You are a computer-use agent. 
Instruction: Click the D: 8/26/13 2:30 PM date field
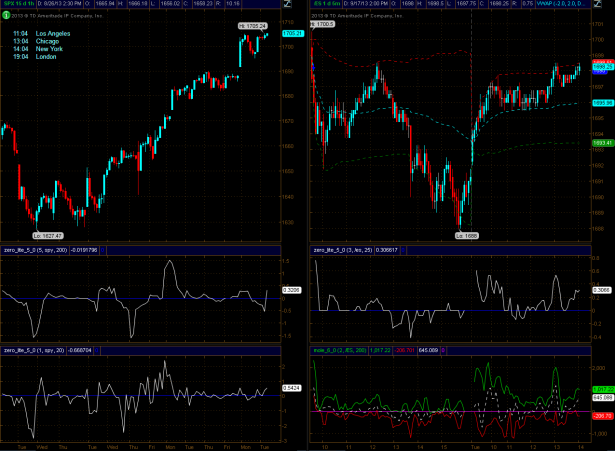pos(60,4)
